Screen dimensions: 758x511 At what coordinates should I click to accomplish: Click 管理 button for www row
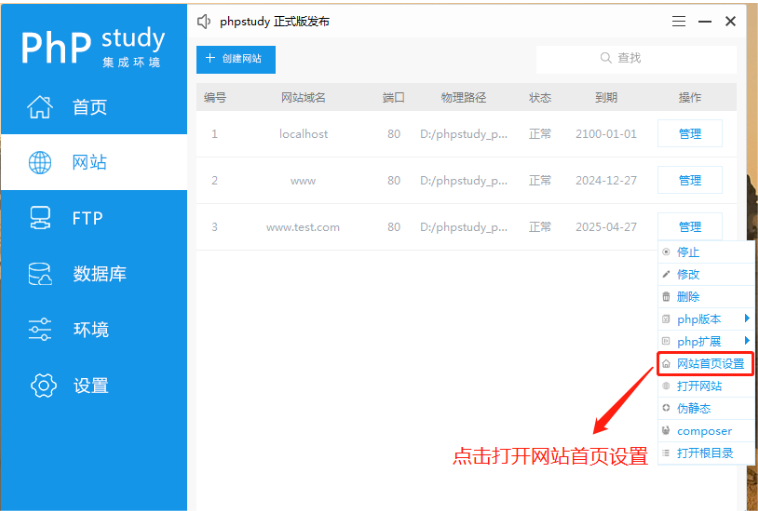point(690,180)
